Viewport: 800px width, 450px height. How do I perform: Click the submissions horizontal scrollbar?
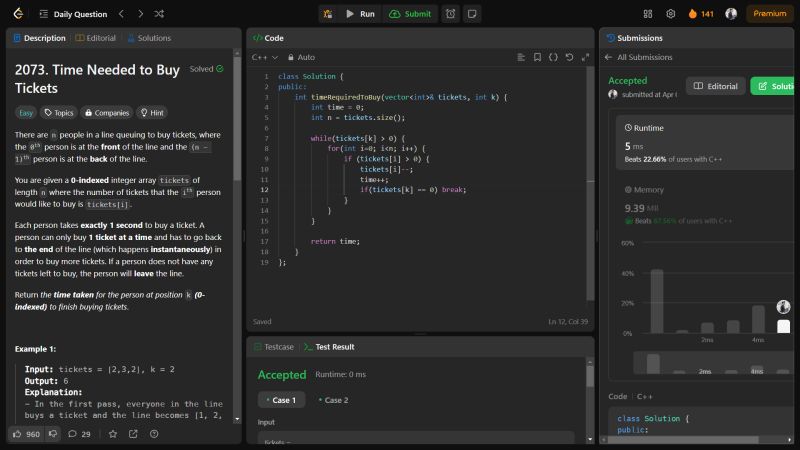[x=683, y=440]
